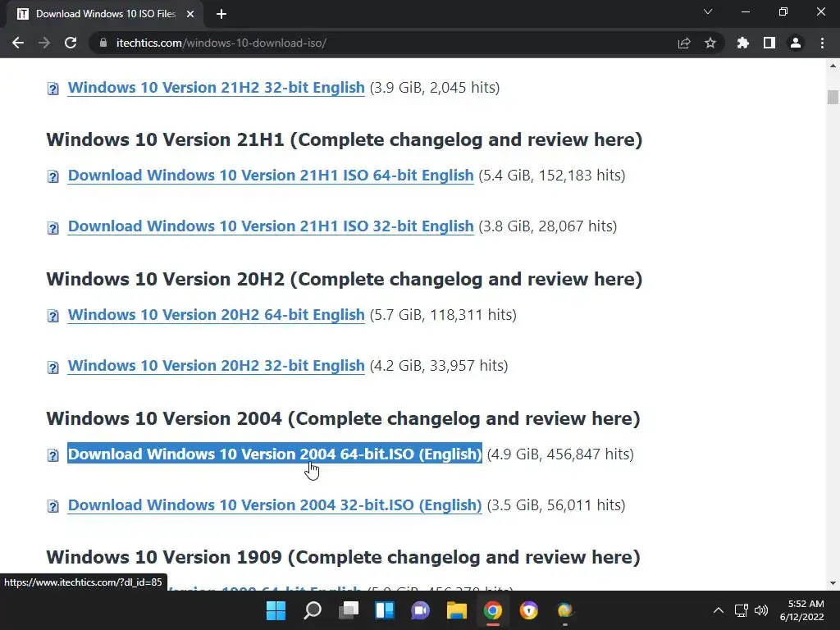This screenshot has width=840, height=630.
Task: Click the Version 1909 heading text
Action: [x=343, y=557]
